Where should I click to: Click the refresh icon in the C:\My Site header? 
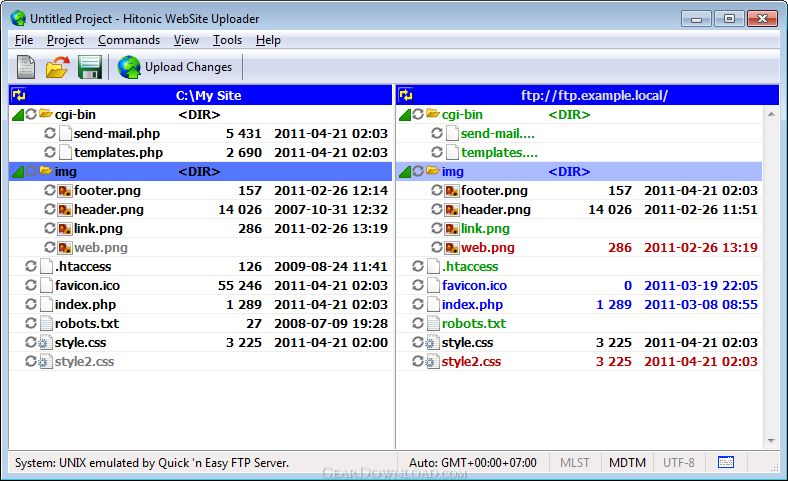[19, 95]
